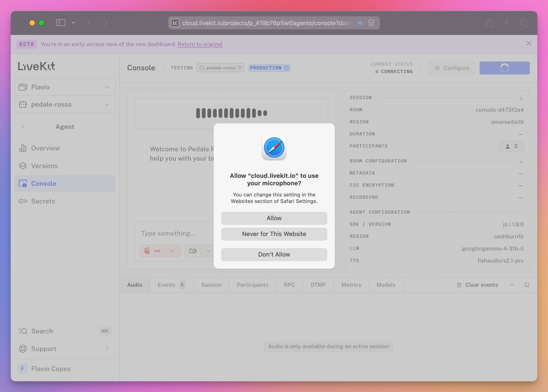
Task: Click Don't Allow in the dialog
Action: click(274, 254)
